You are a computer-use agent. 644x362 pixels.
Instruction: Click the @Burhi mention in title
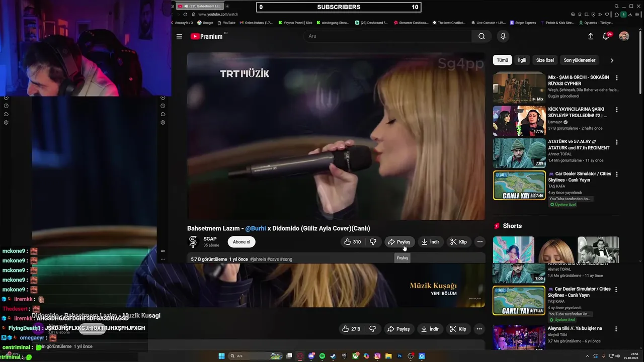[x=256, y=228]
